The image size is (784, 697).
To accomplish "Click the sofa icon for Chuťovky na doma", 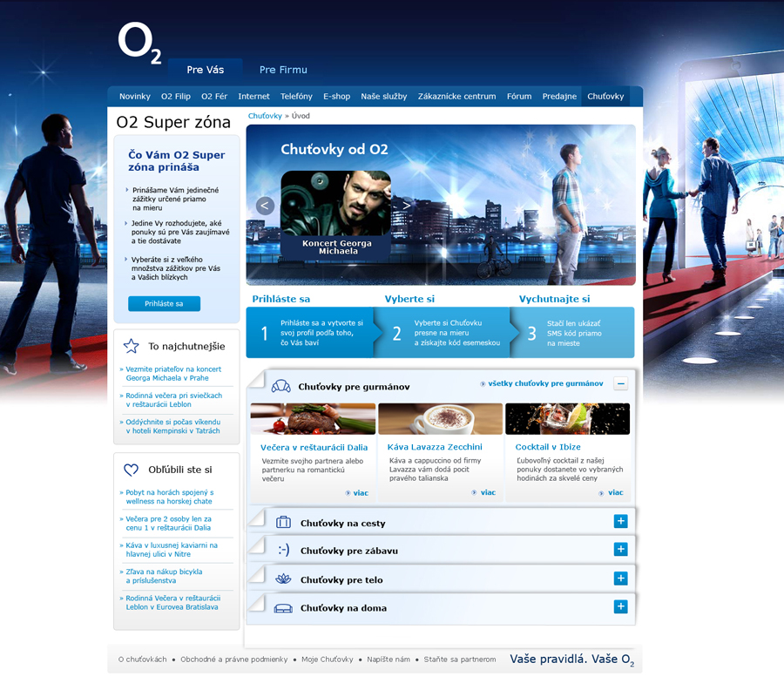I will click(283, 608).
